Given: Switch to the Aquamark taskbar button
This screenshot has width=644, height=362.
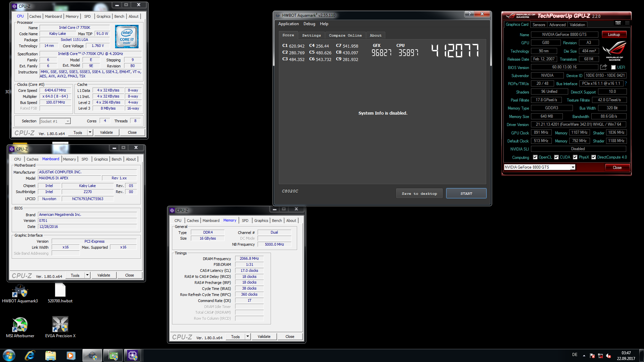Looking at the screenshot, I should pos(92,355).
